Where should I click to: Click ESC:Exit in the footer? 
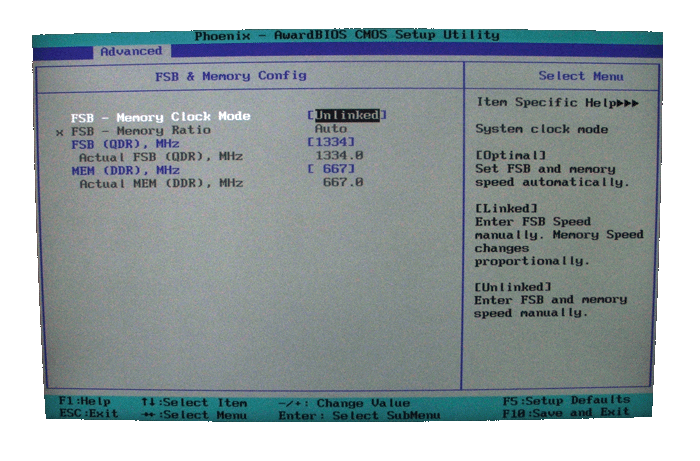pos(89,413)
